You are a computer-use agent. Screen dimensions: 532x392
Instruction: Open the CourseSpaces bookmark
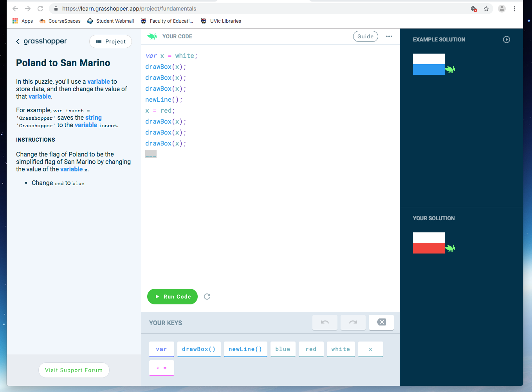click(60, 21)
